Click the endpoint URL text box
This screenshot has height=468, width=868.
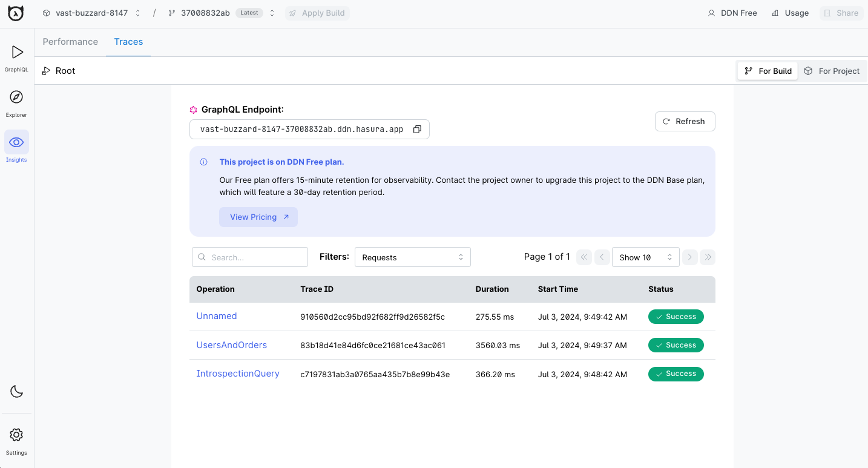[x=309, y=130]
